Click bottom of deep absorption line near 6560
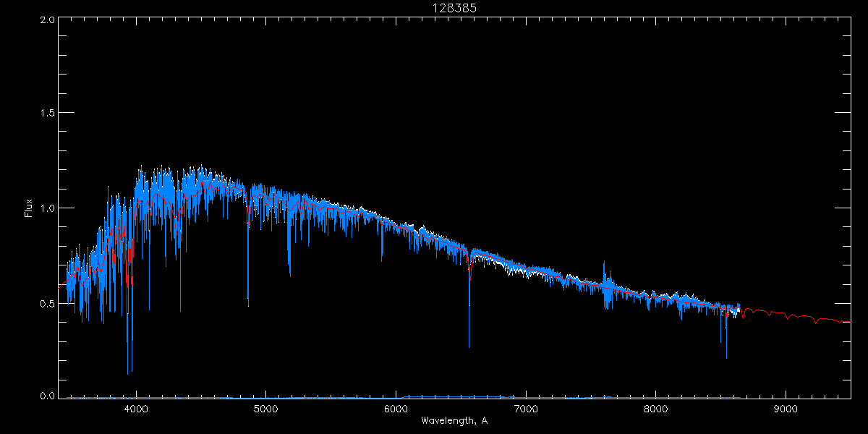The image size is (868, 434). pos(469,346)
